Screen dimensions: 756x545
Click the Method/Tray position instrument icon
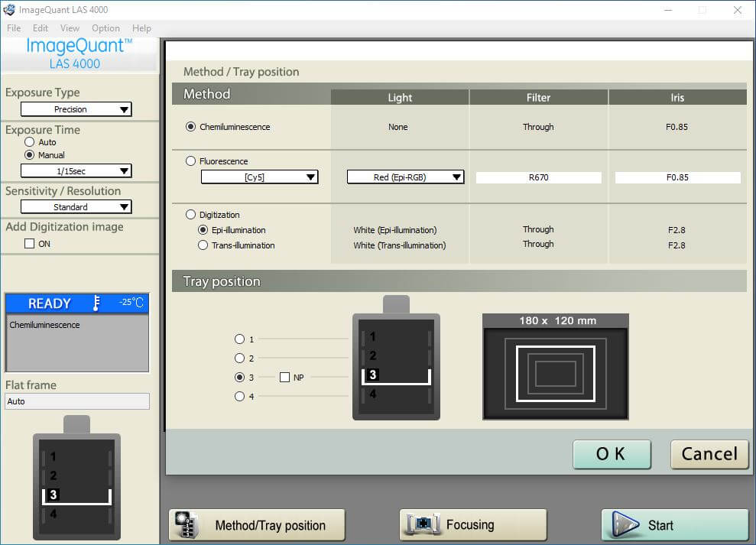coord(186,524)
